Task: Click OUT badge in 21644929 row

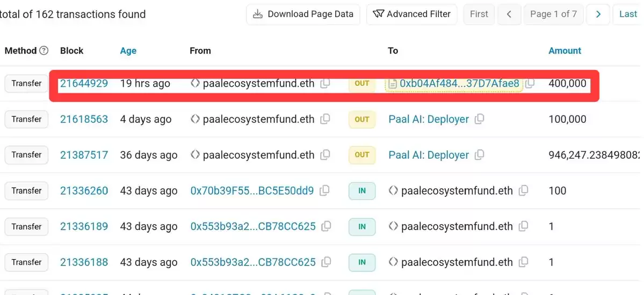Action: tap(362, 84)
